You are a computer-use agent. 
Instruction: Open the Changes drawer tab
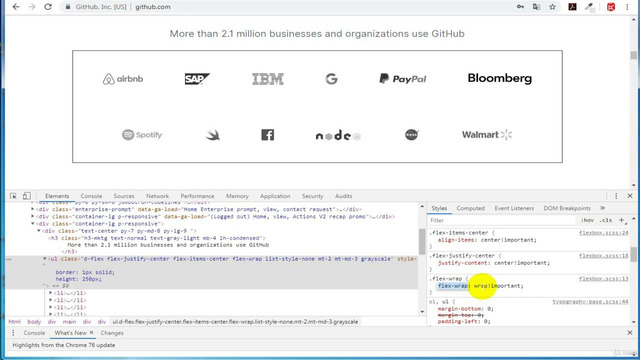click(112, 333)
